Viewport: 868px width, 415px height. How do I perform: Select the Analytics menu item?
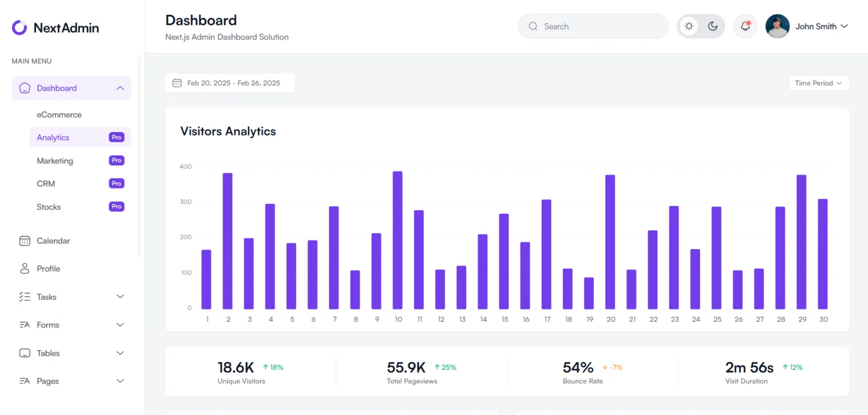pos(53,137)
